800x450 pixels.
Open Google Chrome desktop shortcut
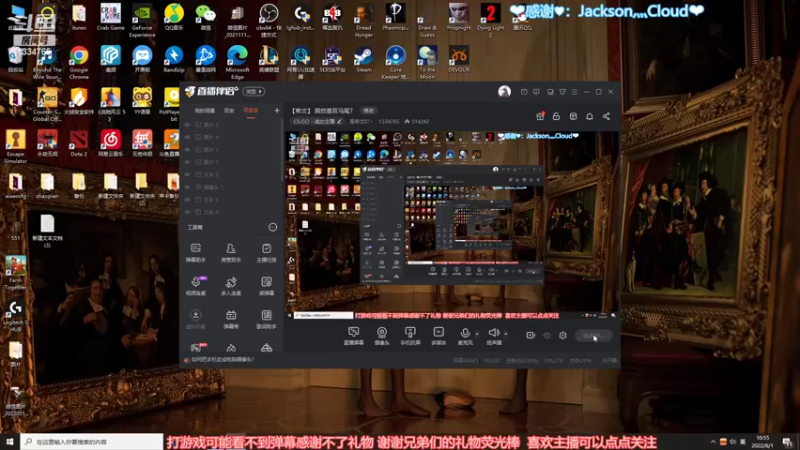79,62
